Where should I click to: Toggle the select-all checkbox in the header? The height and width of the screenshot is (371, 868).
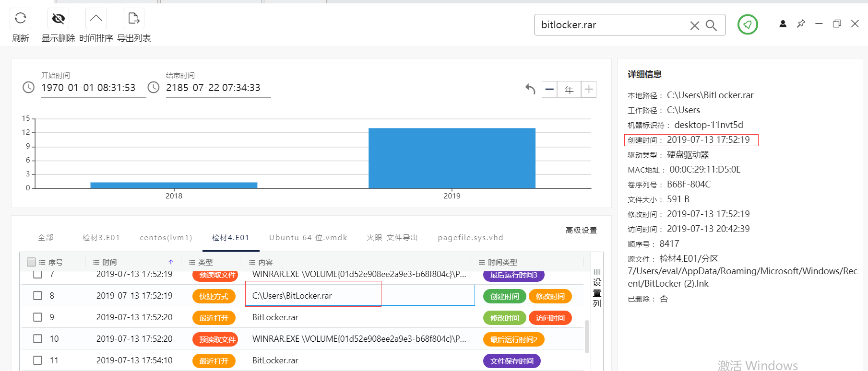click(32, 262)
